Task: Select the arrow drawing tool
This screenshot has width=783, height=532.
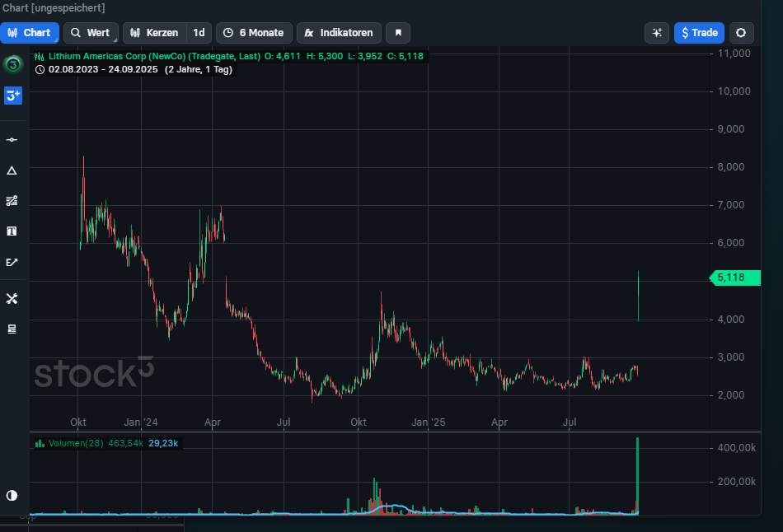Action: coord(12,263)
